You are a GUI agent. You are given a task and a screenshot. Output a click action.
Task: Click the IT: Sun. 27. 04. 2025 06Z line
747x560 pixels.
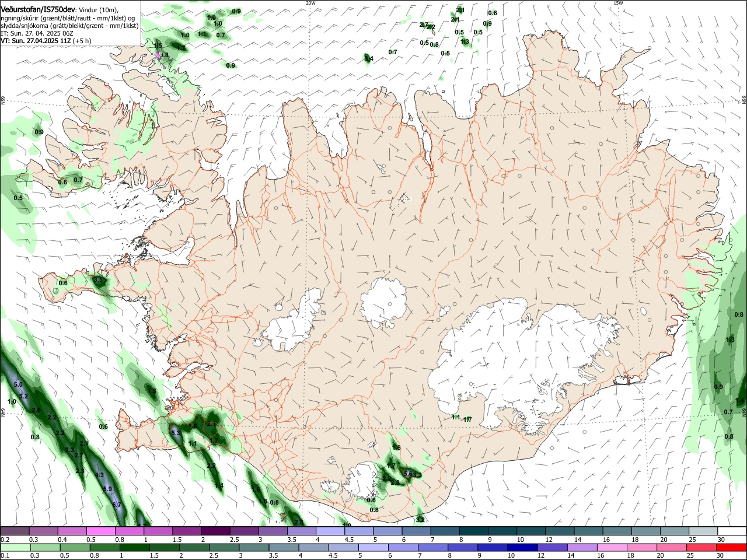[37, 33]
